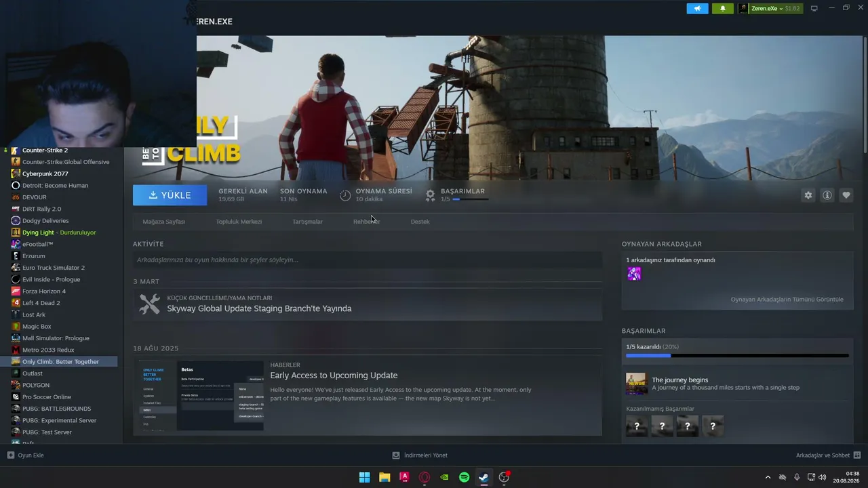Select Counter-Strike:Global Offensive in library
868x488 pixels.
point(66,162)
